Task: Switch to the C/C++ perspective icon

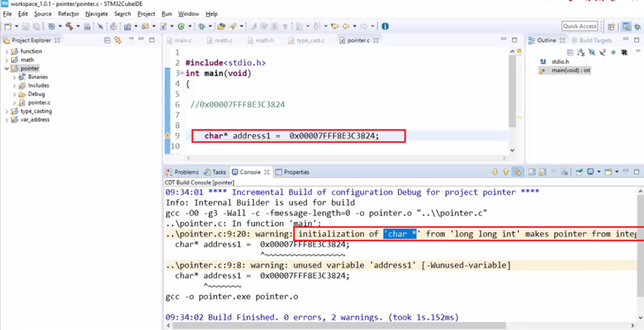Action: pyautogui.click(x=626, y=26)
